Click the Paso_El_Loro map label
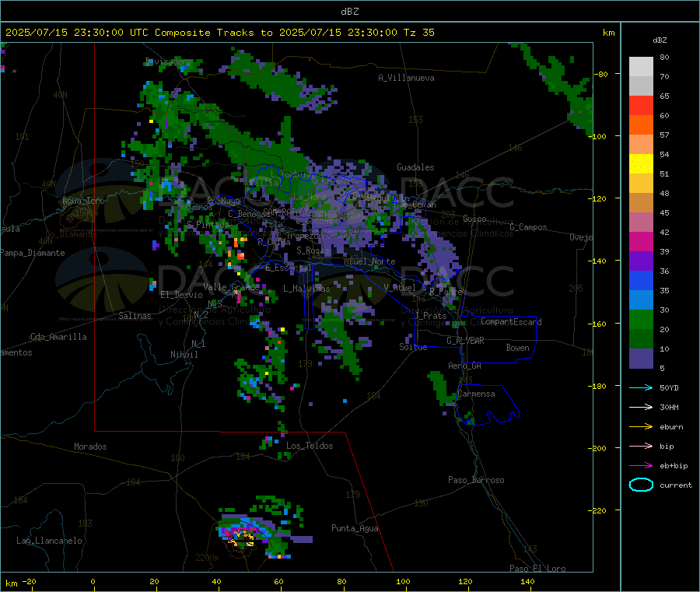 click(x=537, y=569)
